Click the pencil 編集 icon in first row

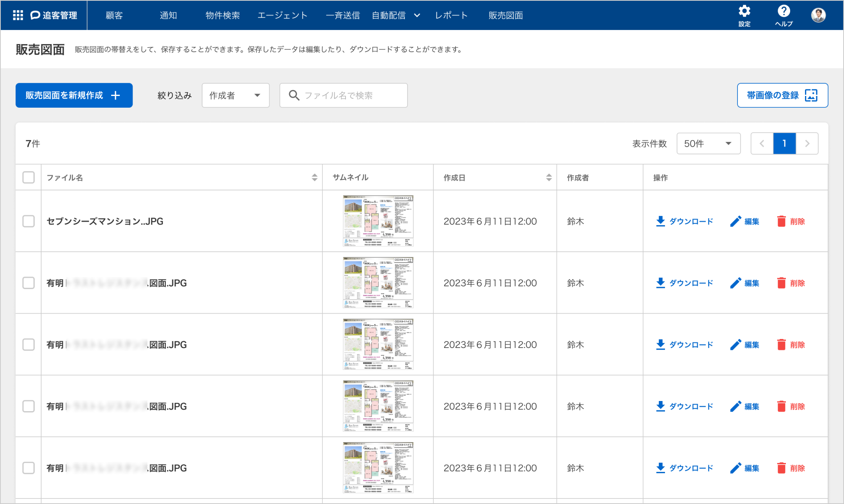click(736, 221)
